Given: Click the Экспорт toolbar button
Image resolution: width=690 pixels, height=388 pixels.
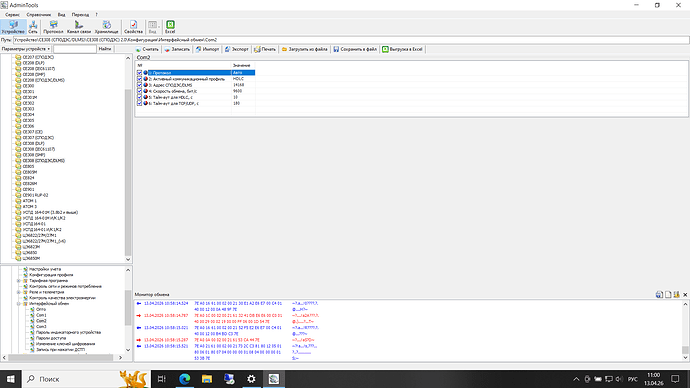Looking at the screenshot, I should click(237, 49).
